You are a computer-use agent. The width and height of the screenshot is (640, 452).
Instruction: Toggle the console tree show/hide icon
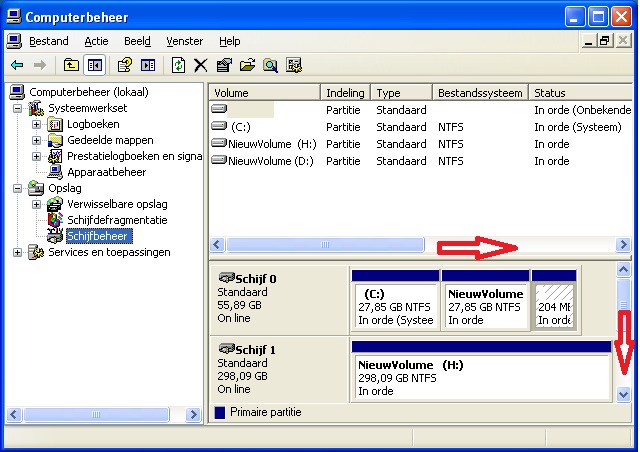95,65
